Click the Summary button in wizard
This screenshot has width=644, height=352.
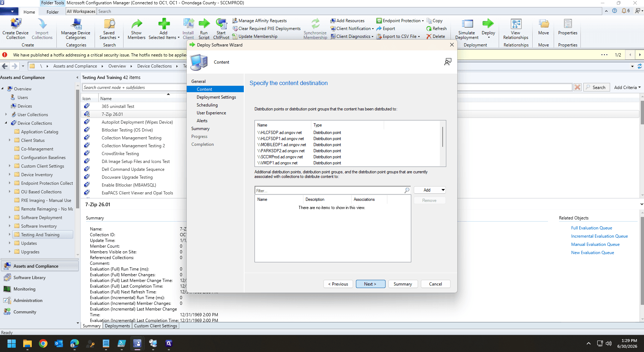[403, 284]
